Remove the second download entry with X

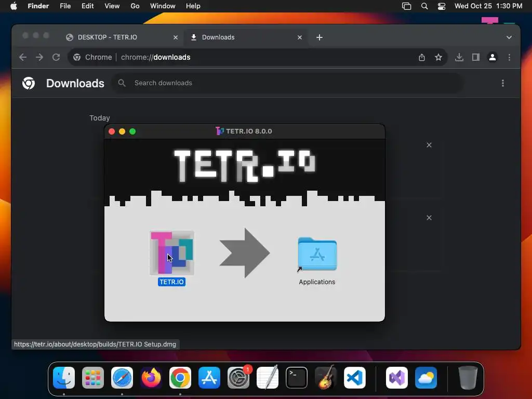pos(429,218)
